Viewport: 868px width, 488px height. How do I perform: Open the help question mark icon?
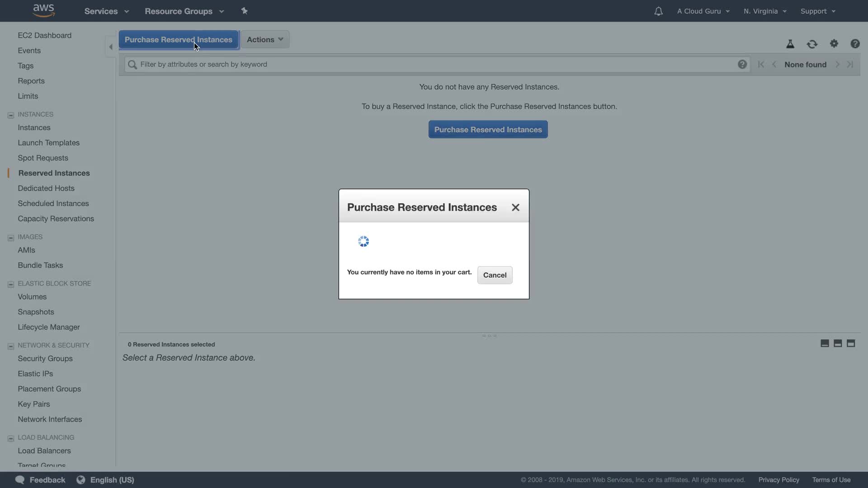855,43
